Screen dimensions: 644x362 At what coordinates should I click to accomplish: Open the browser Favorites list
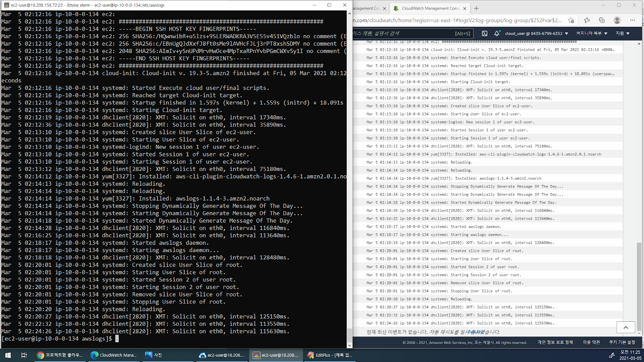pyautogui.click(x=587, y=20)
